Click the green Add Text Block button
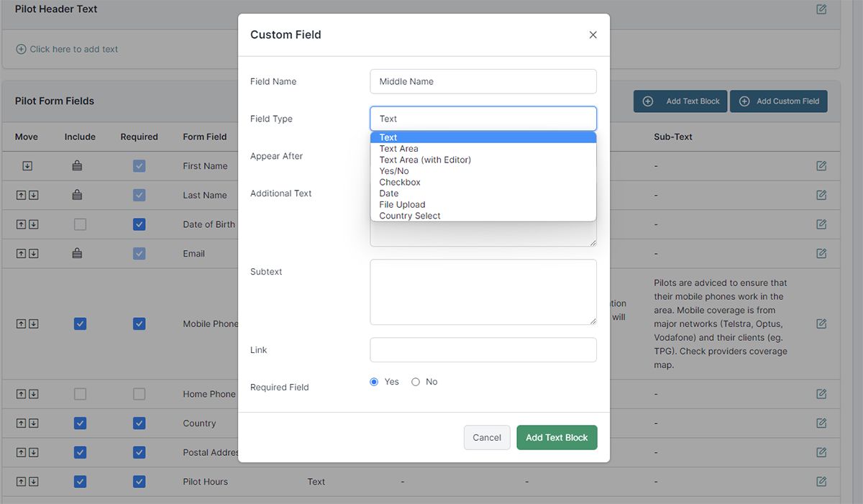863x504 pixels. click(556, 437)
